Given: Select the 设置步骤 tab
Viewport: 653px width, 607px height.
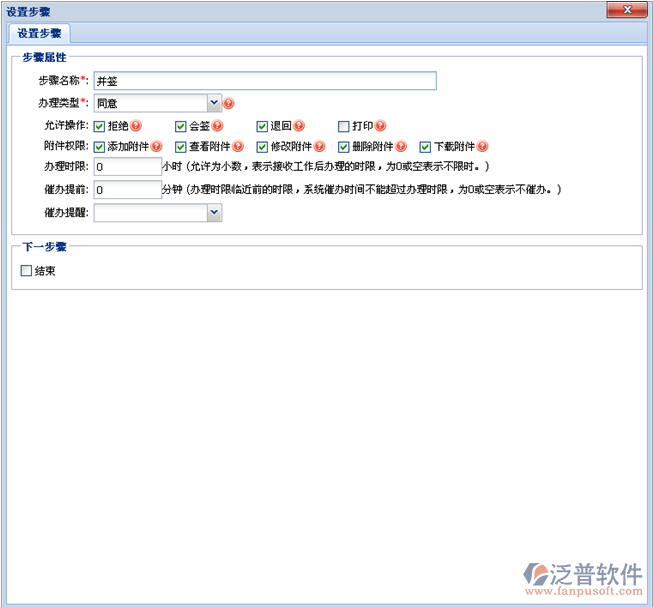Looking at the screenshot, I should 40,33.
